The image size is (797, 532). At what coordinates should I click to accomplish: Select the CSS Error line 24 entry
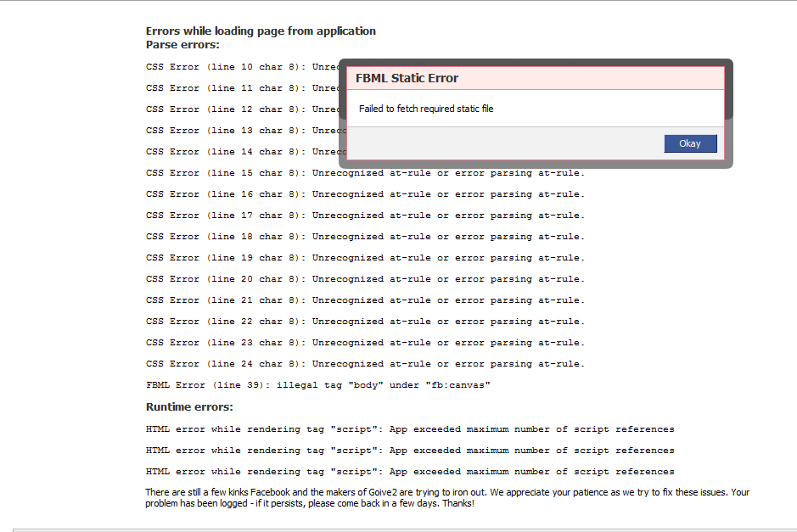tap(365, 363)
